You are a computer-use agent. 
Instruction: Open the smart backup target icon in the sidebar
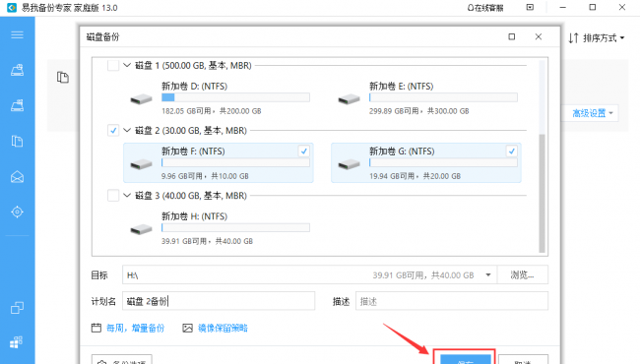17,212
